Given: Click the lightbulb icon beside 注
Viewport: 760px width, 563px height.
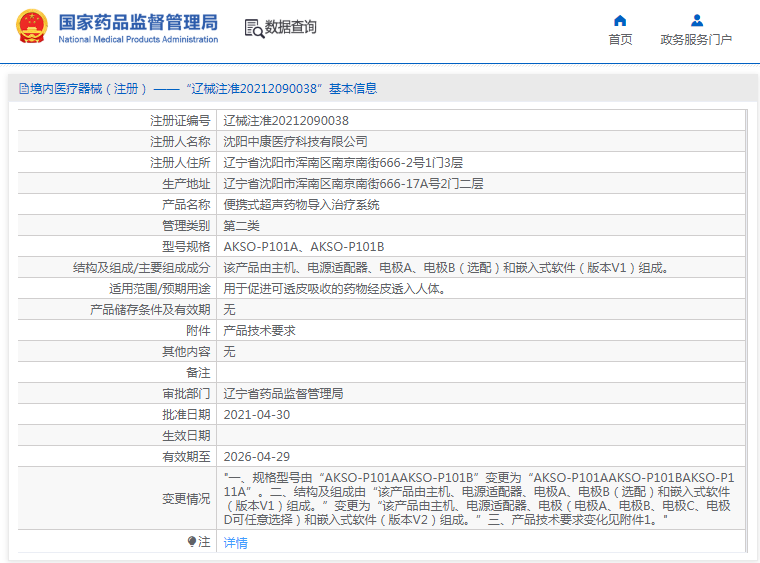Looking at the screenshot, I should point(191,541).
